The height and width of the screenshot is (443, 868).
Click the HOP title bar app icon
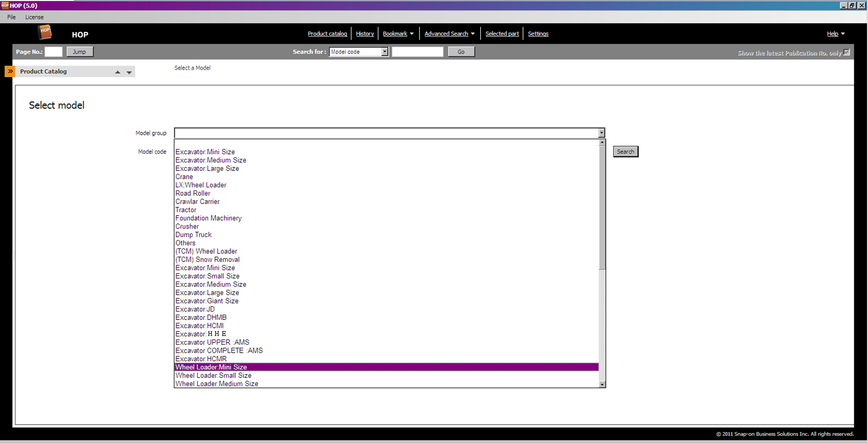[4, 6]
